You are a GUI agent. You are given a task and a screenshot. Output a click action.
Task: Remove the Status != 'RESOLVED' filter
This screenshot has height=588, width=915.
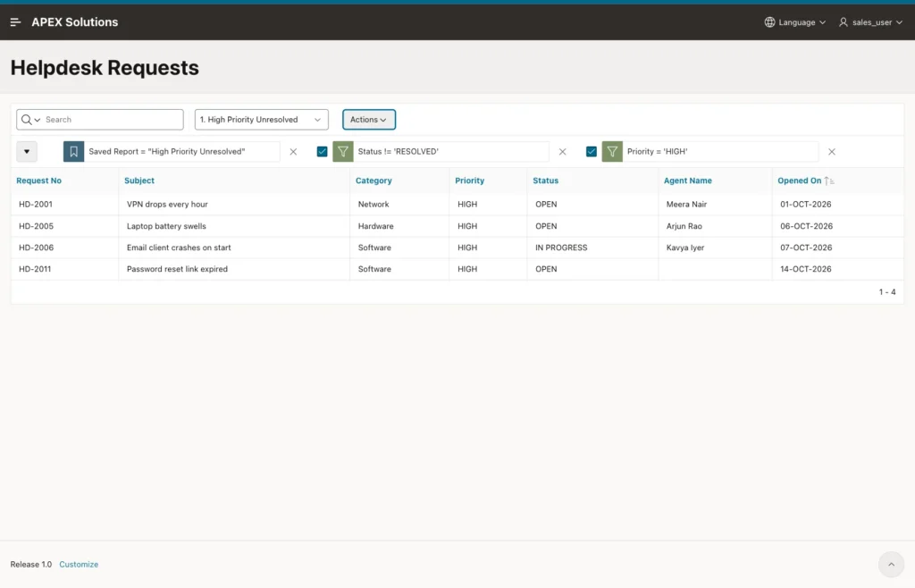563,152
